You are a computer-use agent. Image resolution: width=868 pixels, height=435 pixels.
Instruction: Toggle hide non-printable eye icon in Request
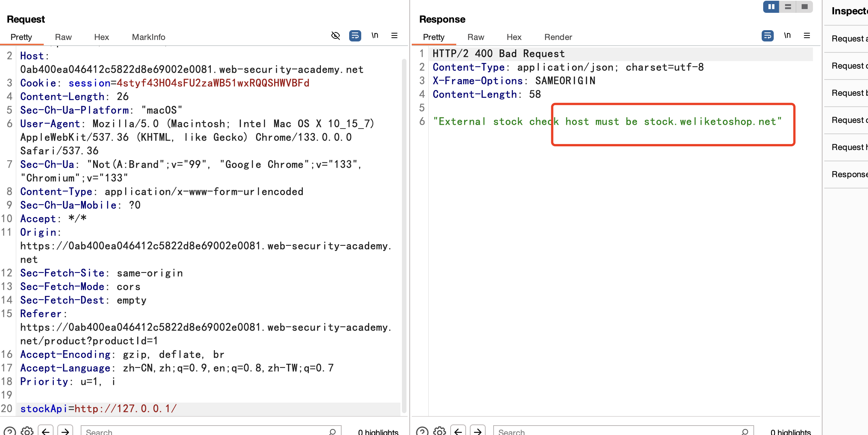pos(335,36)
